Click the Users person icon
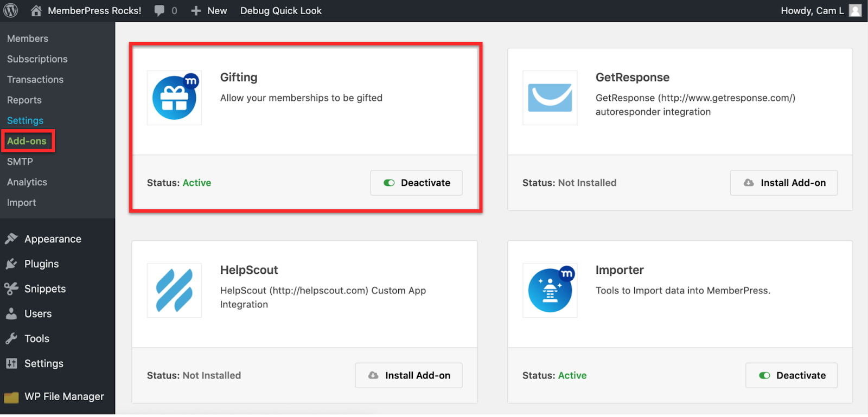 pyautogui.click(x=11, y=313)
